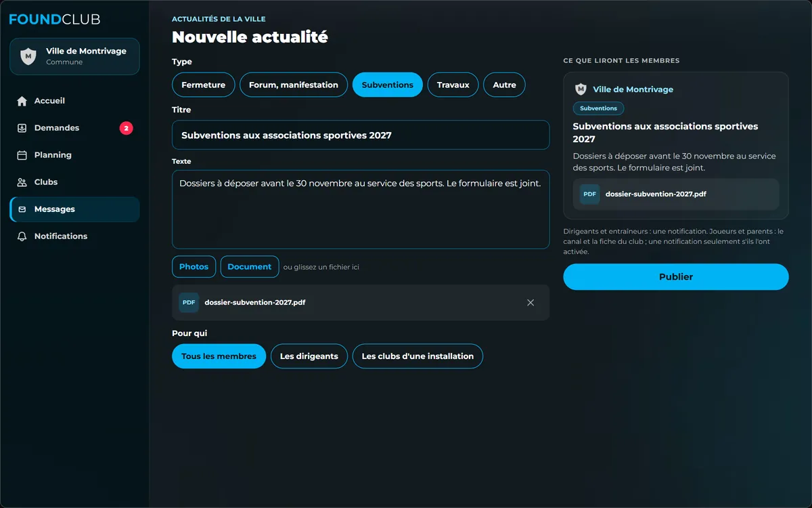
Task: Click the Ville de Montrivage link in preview
Action: tap(633, 89)
